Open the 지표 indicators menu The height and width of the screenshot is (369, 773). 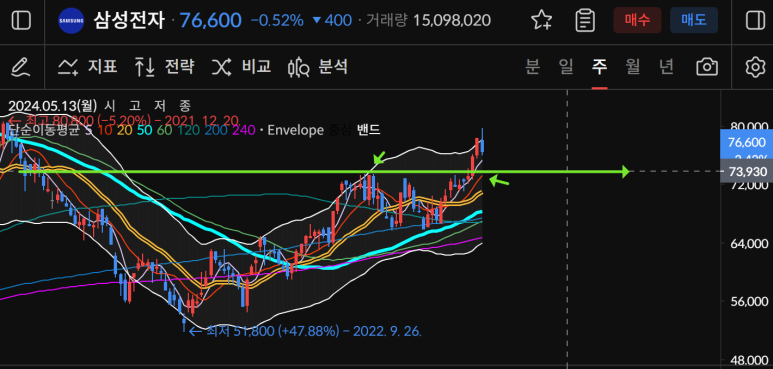click(88, 67)
